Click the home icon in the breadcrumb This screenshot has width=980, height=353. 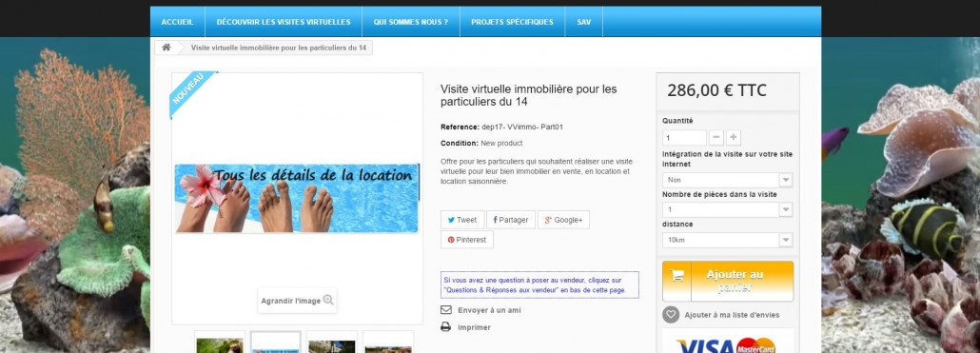(x=167, y=48)
